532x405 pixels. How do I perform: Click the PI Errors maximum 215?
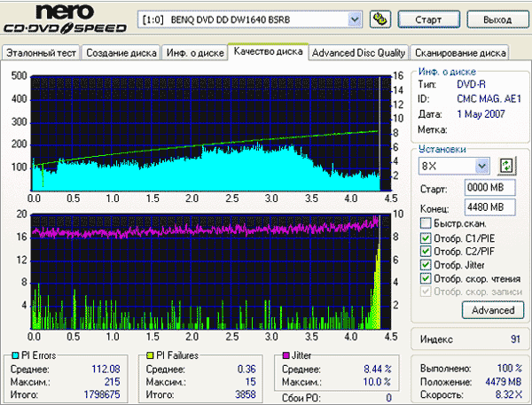click(x=112, y=382)
